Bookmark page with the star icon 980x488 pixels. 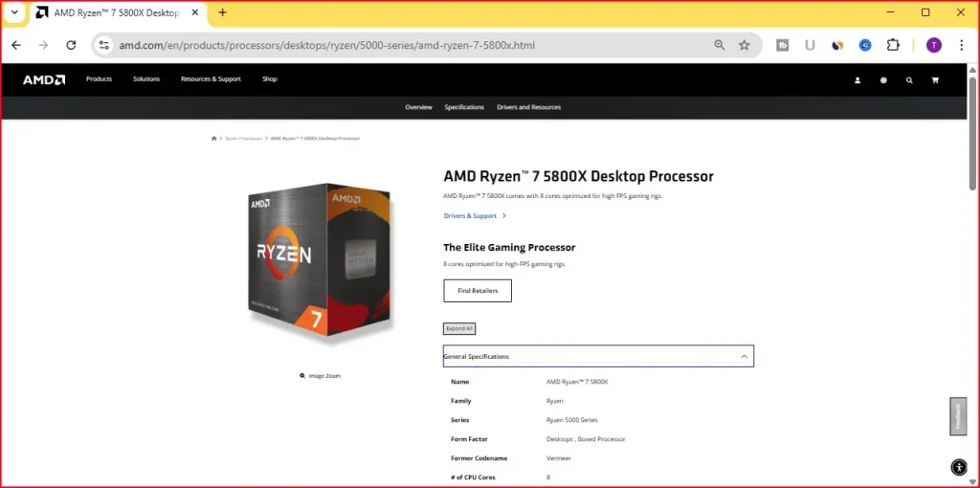click(744, 45)
